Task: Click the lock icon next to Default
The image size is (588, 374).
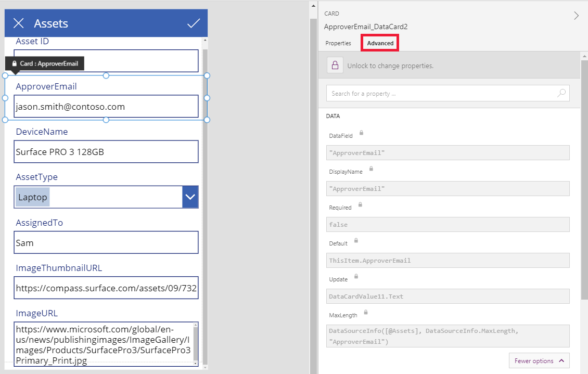Action: pyautogui.click(x=356, y=241)
